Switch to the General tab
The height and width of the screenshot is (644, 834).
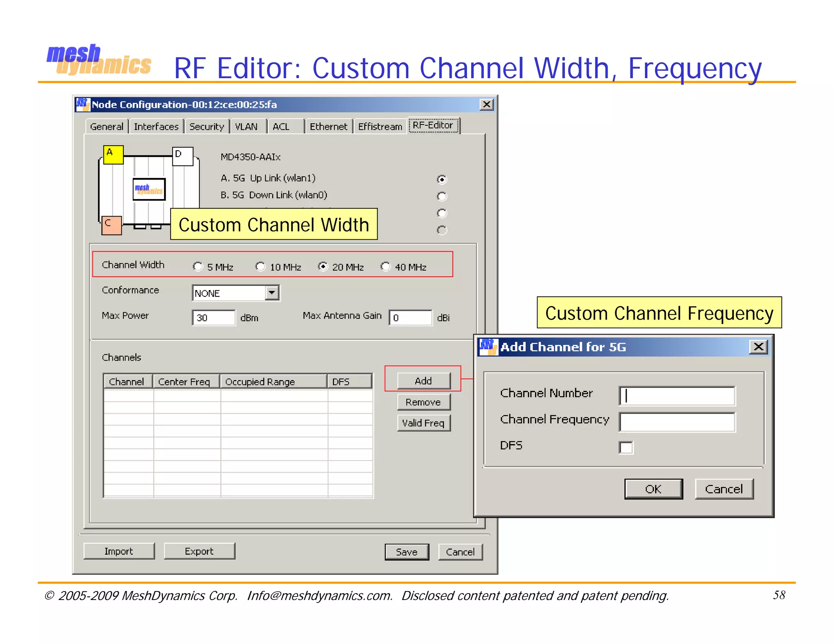(x=107, y=127)
